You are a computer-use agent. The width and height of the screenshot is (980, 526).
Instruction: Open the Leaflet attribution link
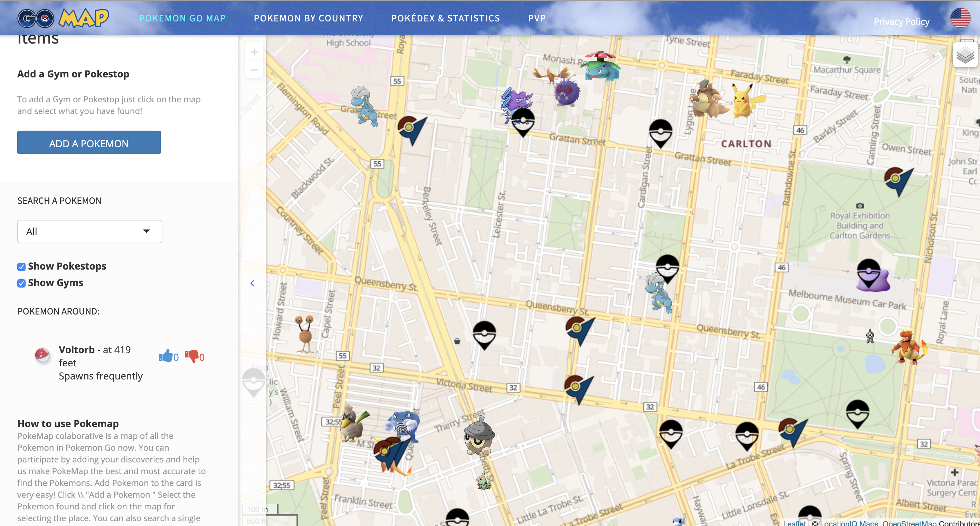coord(794,523)
